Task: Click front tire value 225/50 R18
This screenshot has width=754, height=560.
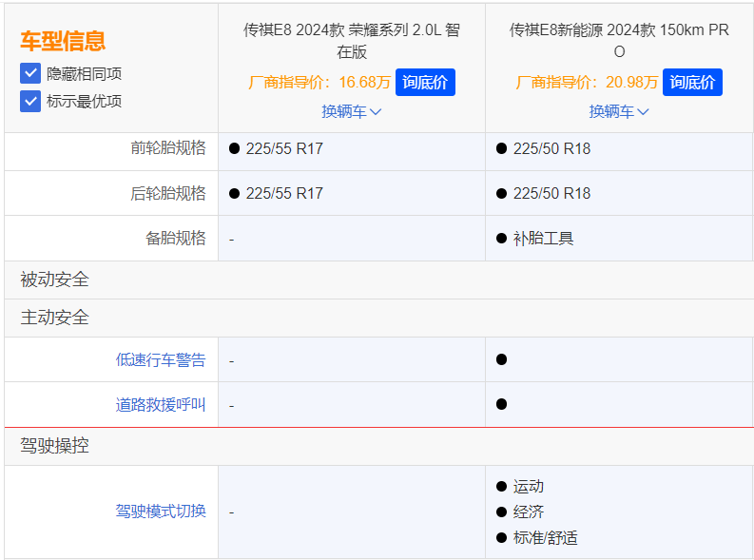Action: click(551, 148)
